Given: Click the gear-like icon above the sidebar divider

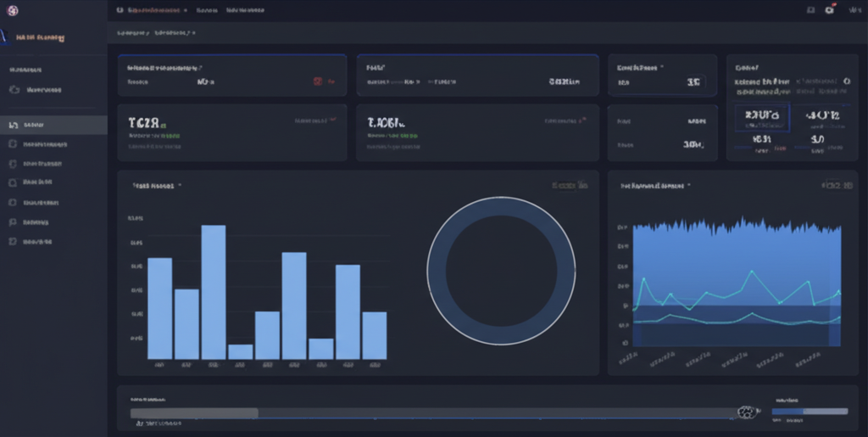Looking at the screenshot, I should [x=14, y=90].
